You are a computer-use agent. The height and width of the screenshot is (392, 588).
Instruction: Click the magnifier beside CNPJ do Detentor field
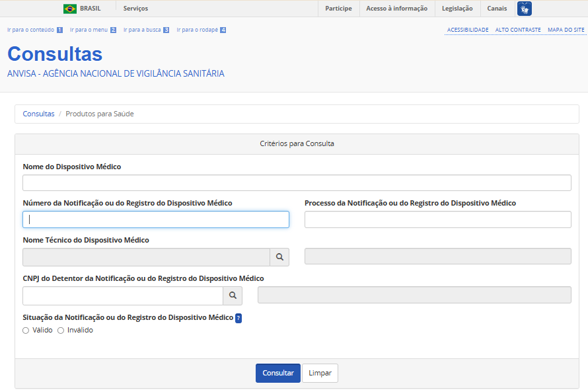[x=233, y=295]
